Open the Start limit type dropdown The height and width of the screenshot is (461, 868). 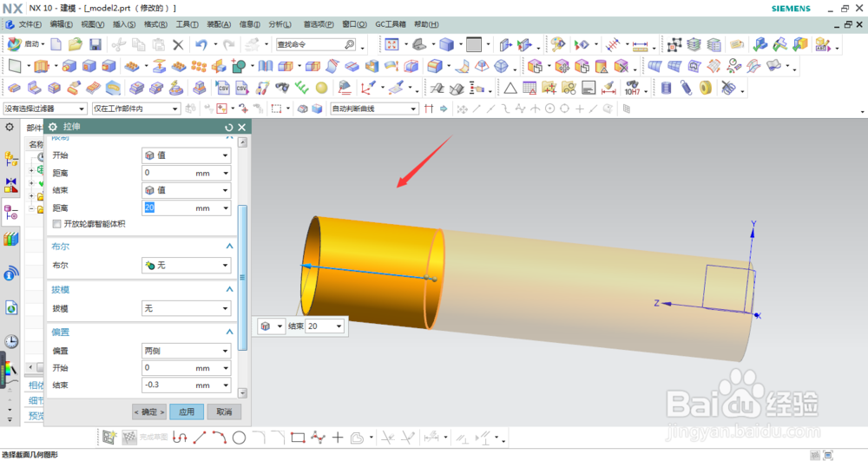point(186,155)
